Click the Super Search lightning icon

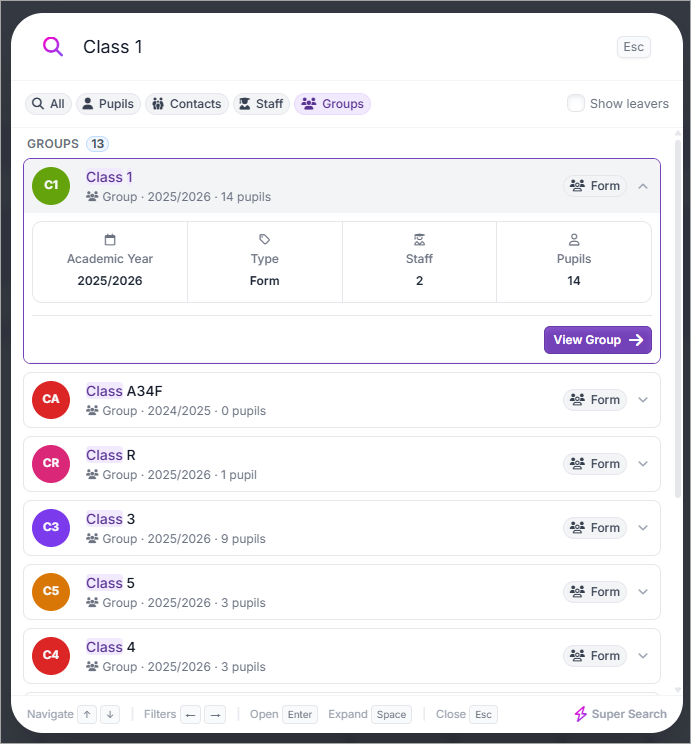click(580, 714)
